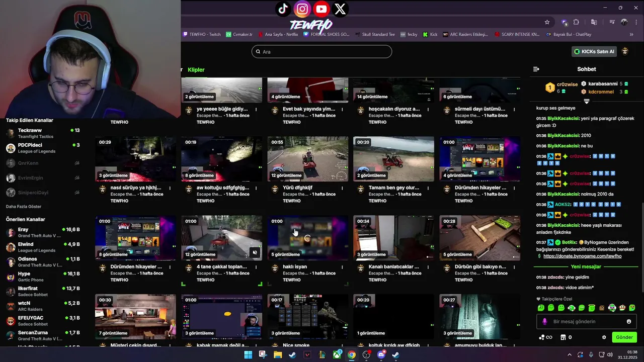Open the emoji picker in the message box

[x=628, y=321]
